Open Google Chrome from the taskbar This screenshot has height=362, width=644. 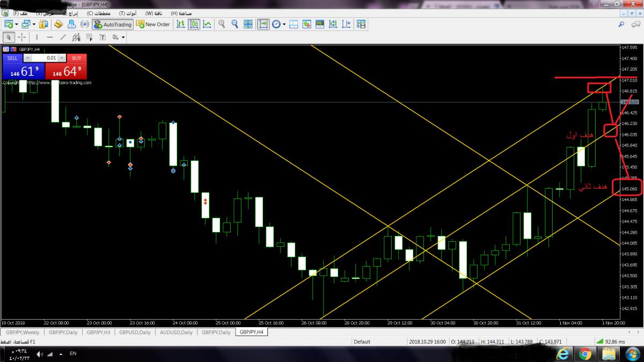tap(586, 354)
